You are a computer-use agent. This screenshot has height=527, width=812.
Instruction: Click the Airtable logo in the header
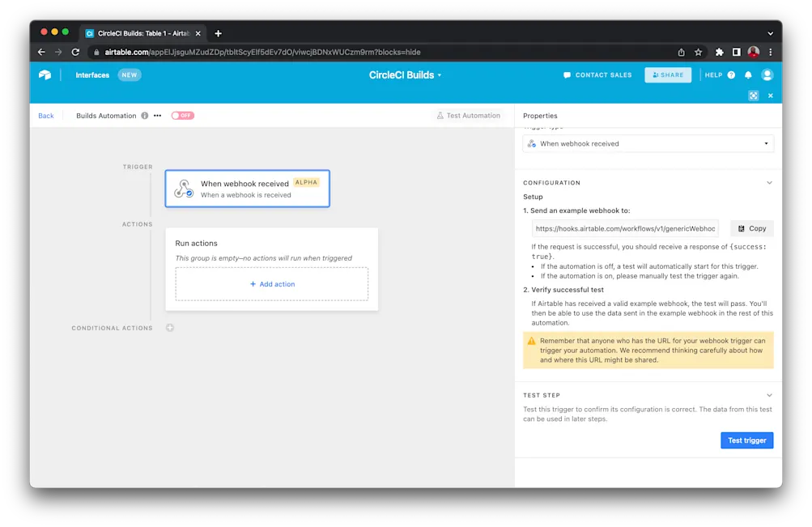pyautogui.click(x=45, y=74)
